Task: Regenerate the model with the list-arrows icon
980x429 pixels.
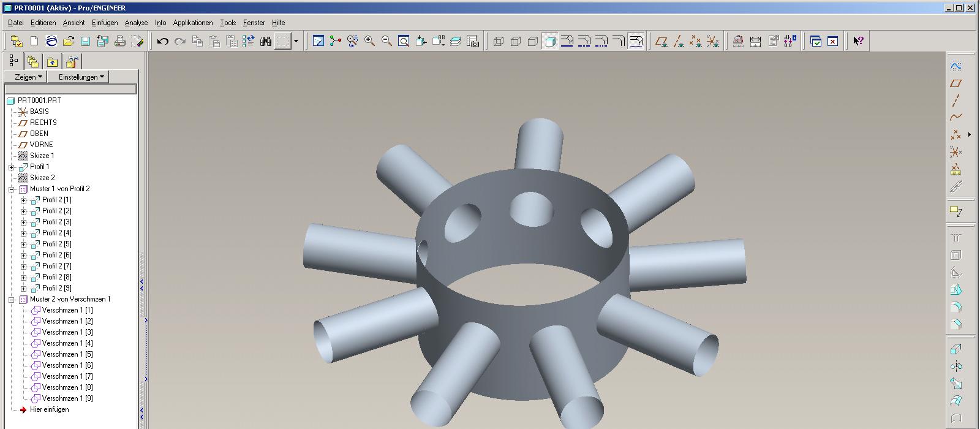Action: pos(249,41)
